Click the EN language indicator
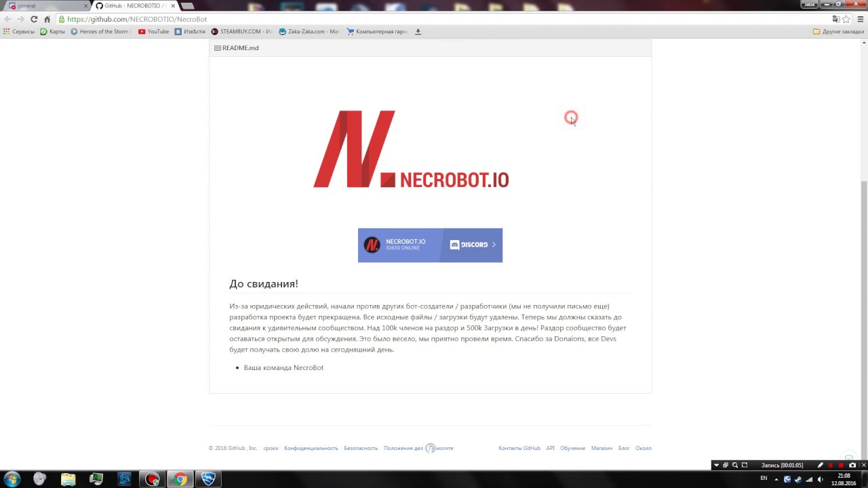 pyautogui.click(x=764, y=478)
